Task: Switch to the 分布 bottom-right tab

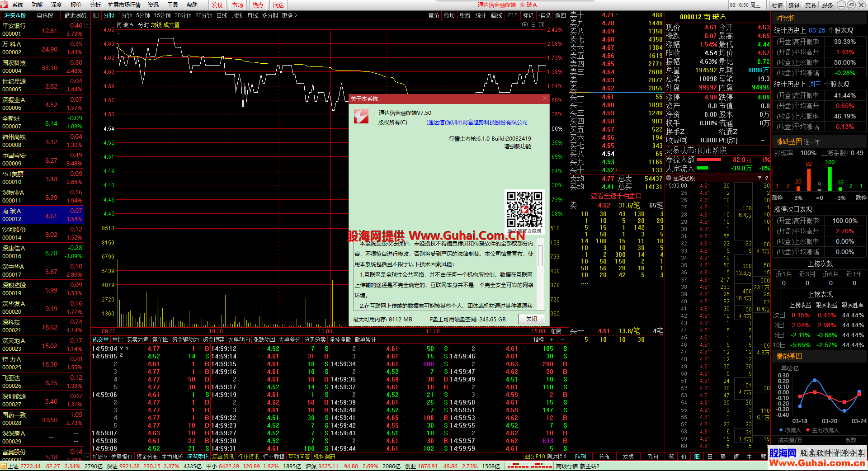Action: pyautogui.click(x=604, y=457)
